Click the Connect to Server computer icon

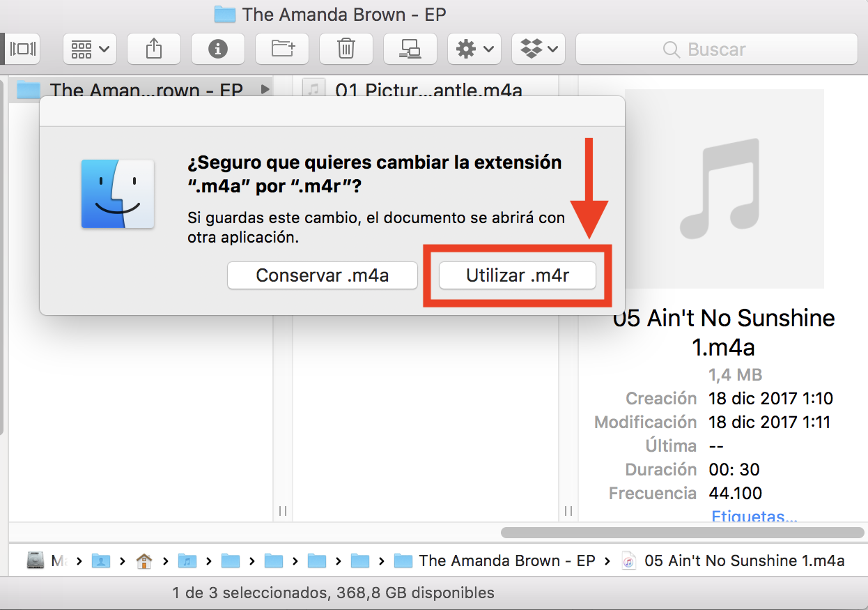point(410,49)
